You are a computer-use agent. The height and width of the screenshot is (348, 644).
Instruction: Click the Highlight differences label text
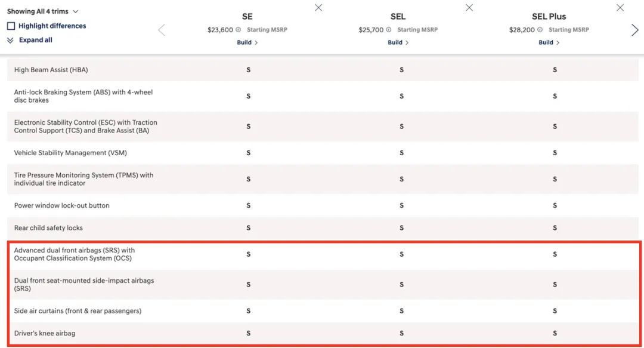click(52, 26)
